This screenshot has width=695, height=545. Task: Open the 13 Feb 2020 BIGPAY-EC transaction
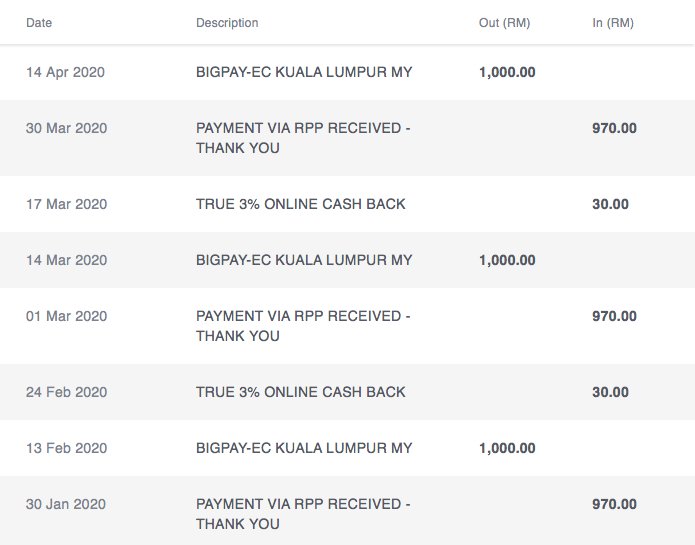coord(348,448)
